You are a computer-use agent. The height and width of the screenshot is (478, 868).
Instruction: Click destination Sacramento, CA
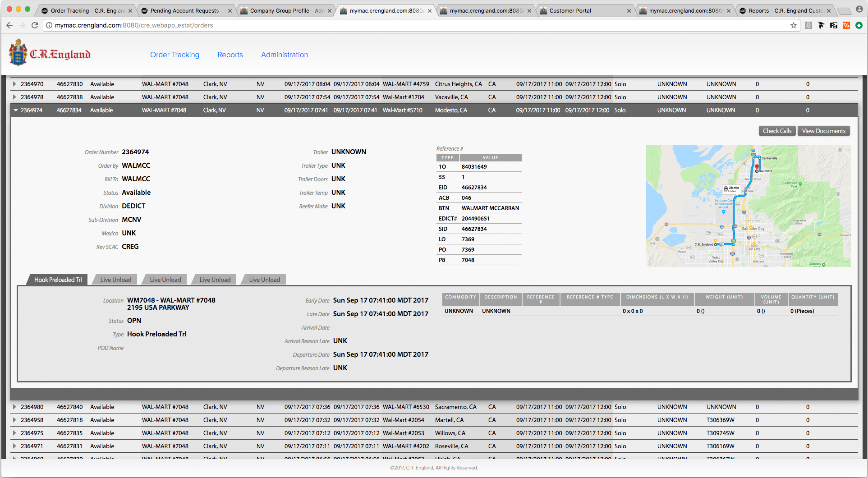pos(455,407)
